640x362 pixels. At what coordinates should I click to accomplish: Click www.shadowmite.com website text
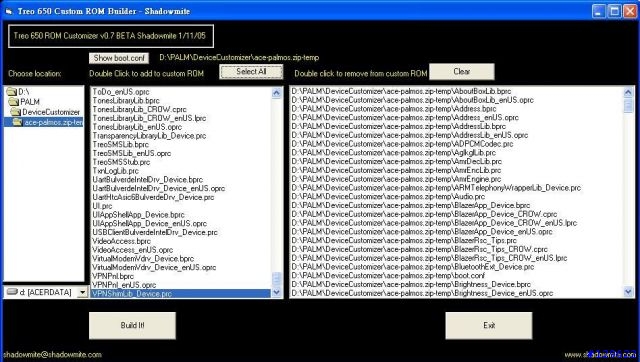tap(600, 355)
